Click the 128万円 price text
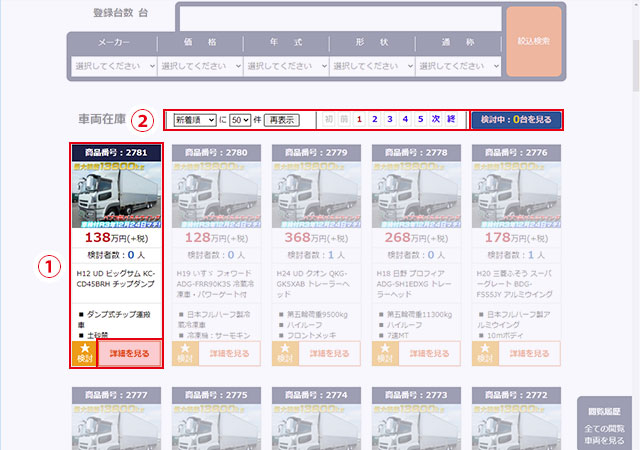 click(216, 238)
